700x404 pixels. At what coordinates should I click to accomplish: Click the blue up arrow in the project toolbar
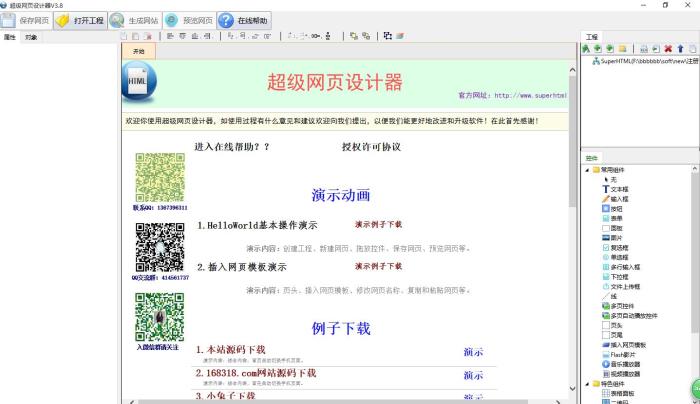[680, 49]
